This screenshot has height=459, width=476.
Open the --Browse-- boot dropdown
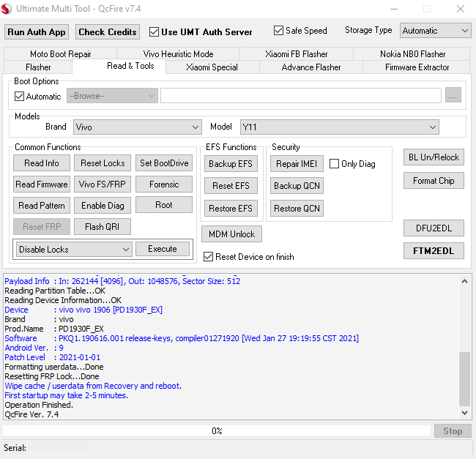tap(112, 96)
